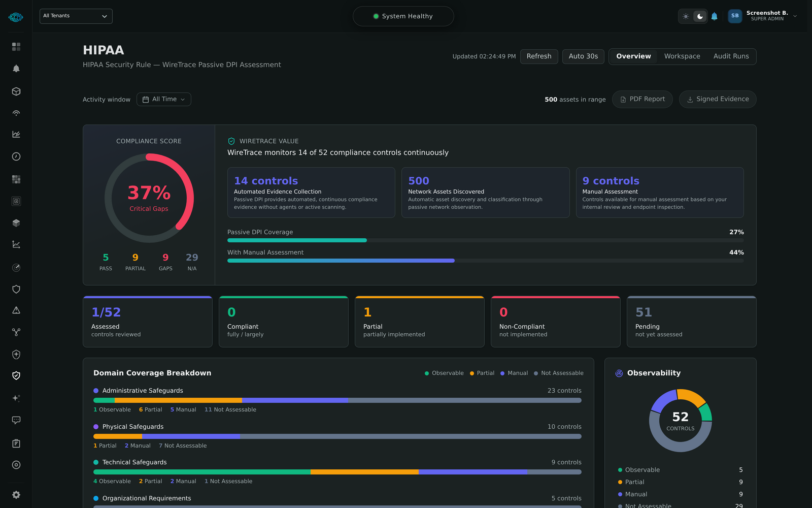Toggle Auto 30s refresh
The image size is (812, 508).
pos(583,56)
